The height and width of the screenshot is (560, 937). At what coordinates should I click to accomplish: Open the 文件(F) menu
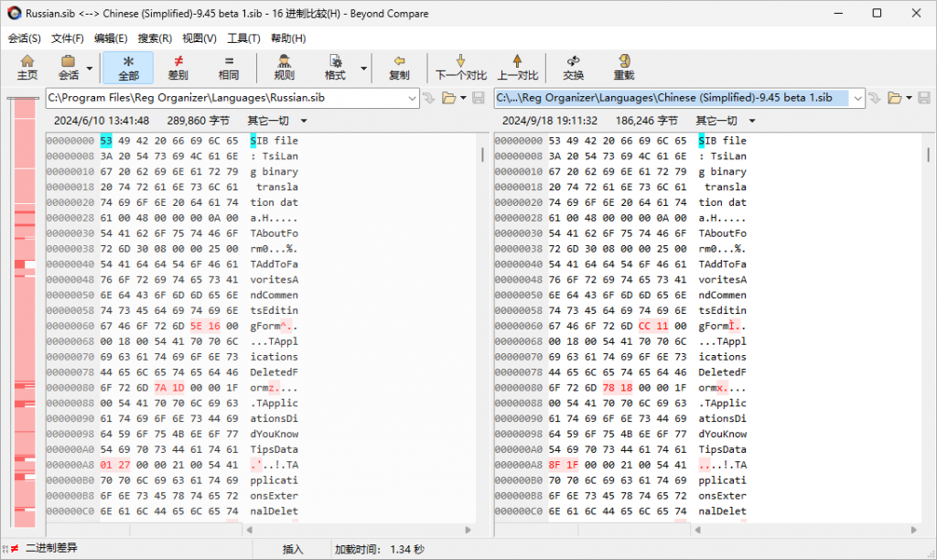68,38
